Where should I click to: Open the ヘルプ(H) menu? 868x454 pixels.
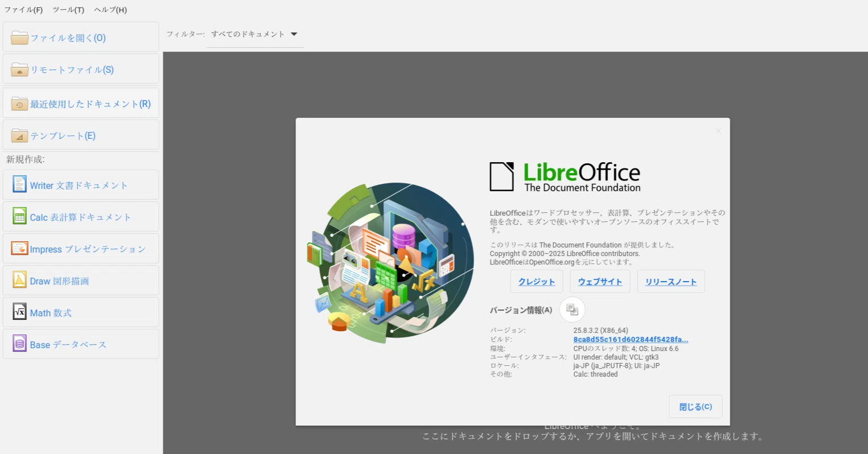click(x=110, y=10)
